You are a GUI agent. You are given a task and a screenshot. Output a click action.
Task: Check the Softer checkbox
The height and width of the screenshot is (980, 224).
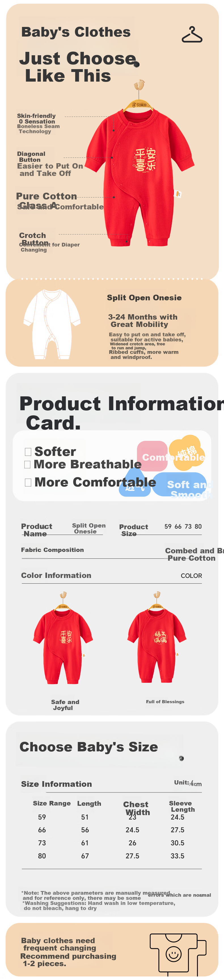tap(28, 452)
